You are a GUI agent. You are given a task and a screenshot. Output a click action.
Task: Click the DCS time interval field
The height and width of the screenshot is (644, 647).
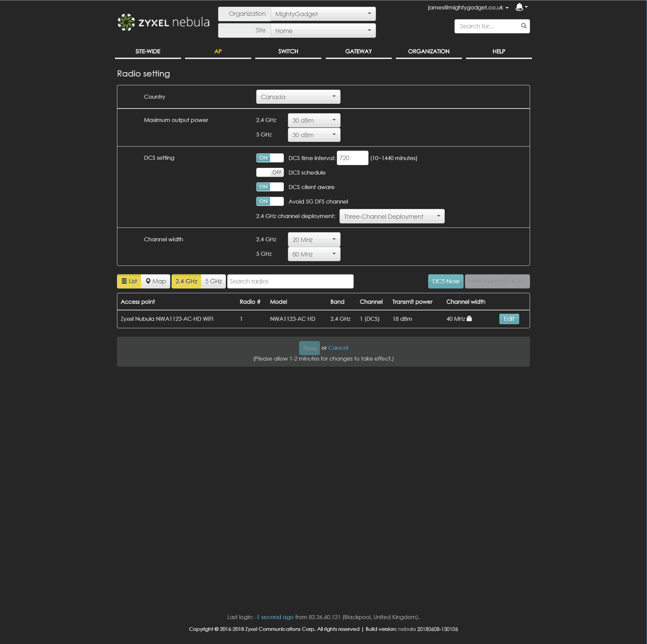coord(352,158)
